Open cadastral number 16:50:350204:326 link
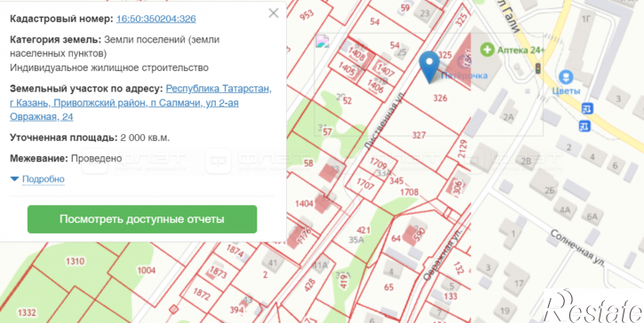 pos(156,19)
